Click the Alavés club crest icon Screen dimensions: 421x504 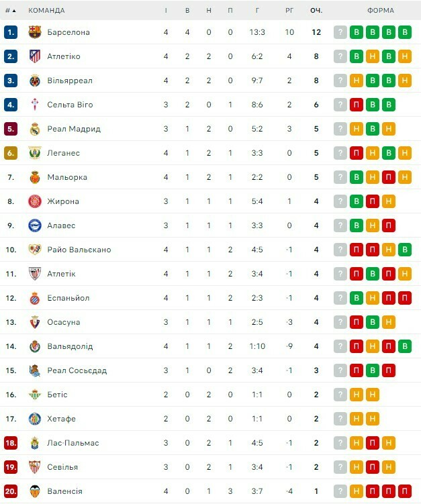[35, 225]
